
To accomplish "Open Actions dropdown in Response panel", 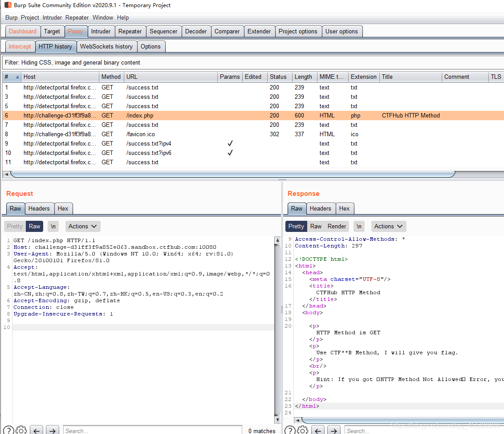I will click(x=388, y=226).
